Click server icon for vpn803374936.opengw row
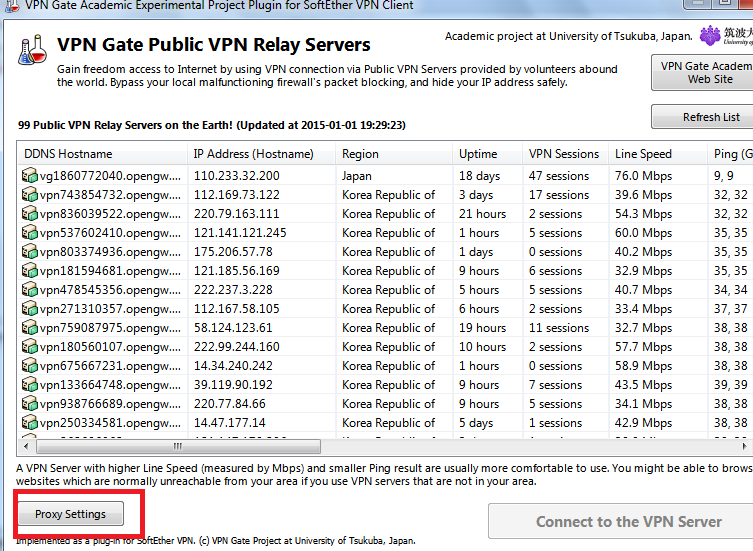Image resolution: width=753 pixels, height=551 pixels. [30, 251]
